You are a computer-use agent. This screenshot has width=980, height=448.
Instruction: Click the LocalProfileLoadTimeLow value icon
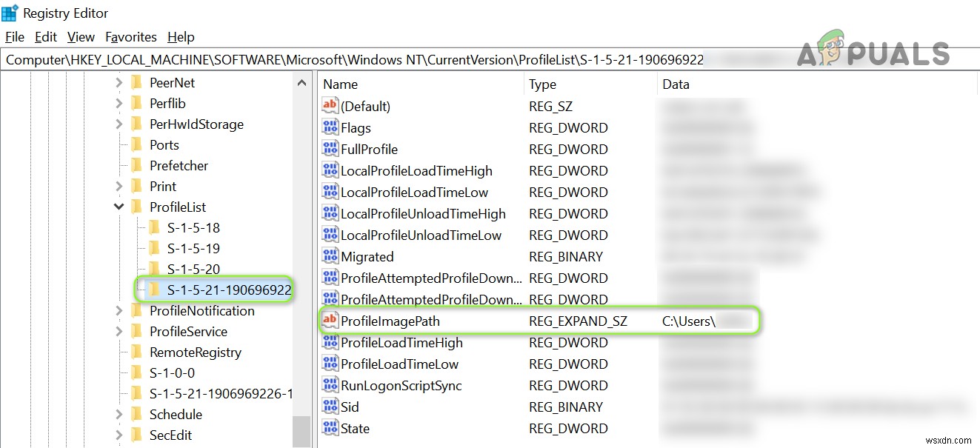(330, 193)
